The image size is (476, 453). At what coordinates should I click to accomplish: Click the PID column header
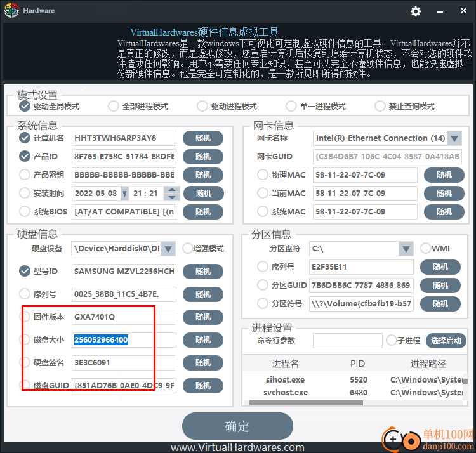pyautogui.click(x=357, y=364)
